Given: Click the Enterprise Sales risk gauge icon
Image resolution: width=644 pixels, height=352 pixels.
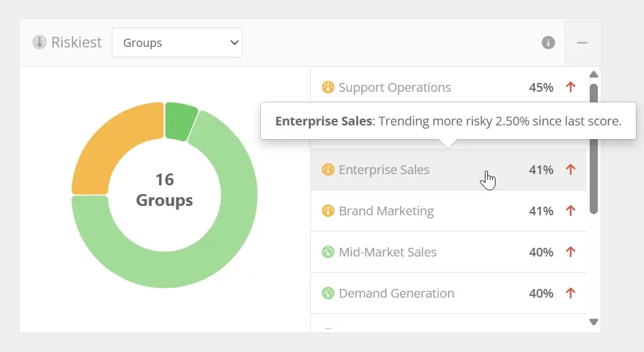Looking at the screenshot, I should (x=328, y=170).
